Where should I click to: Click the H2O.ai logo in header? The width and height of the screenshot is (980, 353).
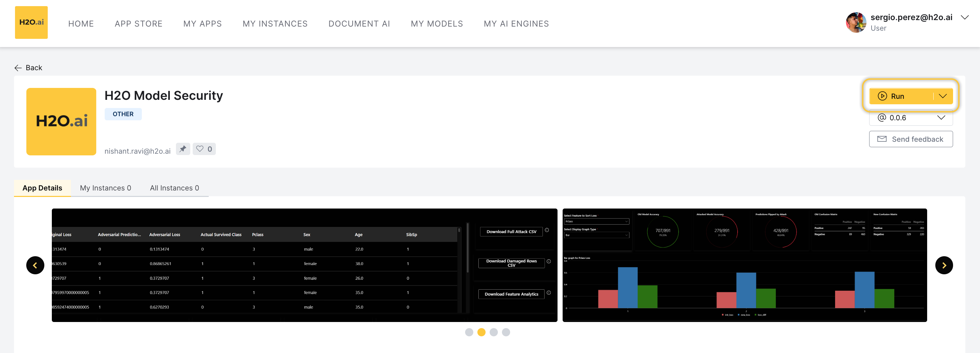coord(31,22)
